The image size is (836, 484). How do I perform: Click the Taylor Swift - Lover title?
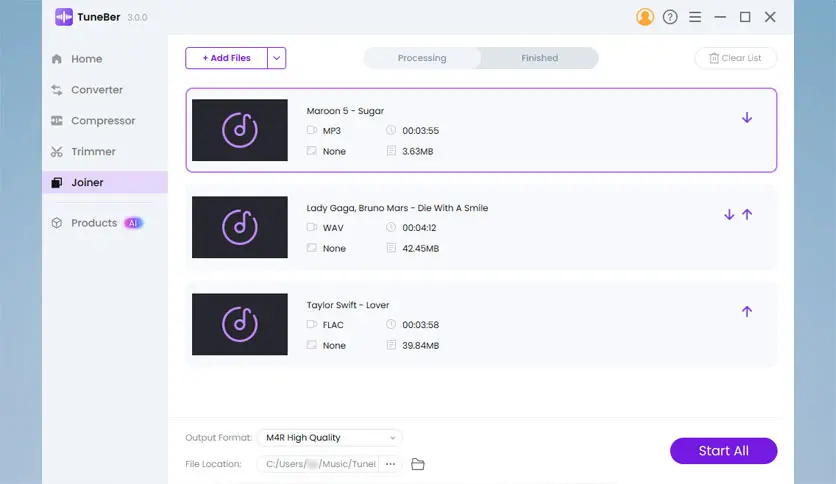[x=348, y=305]
